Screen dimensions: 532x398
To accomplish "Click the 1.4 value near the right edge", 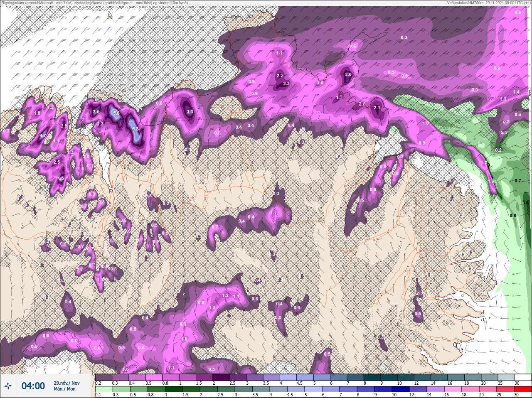I will (516, 92).
